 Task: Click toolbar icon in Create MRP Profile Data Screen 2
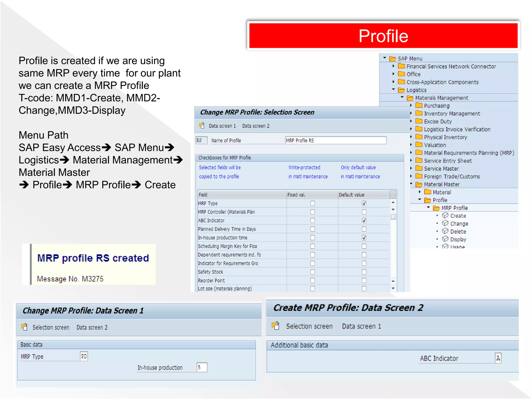[x=275, y=325]
